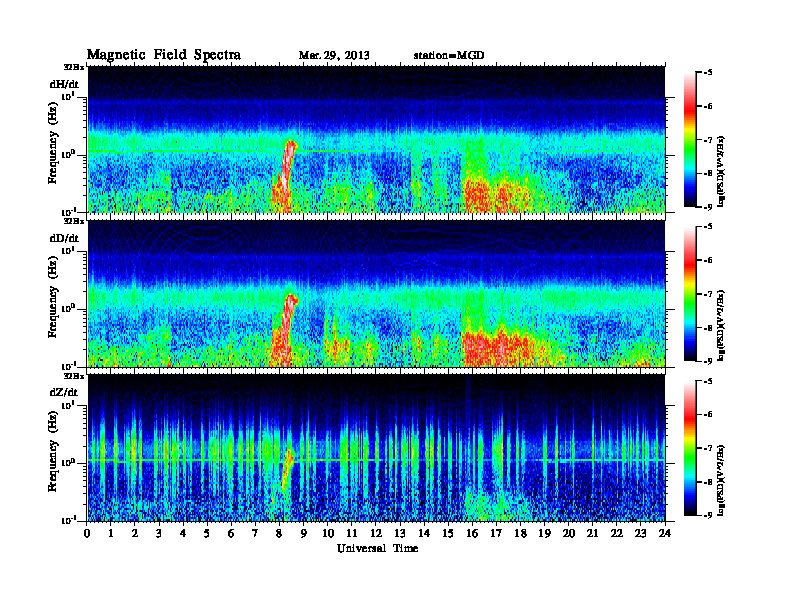Click the color scale bar beside dD/dt panel
Image resolution: width=792 pixels, height=612 pixels.
tap(690, 294)
